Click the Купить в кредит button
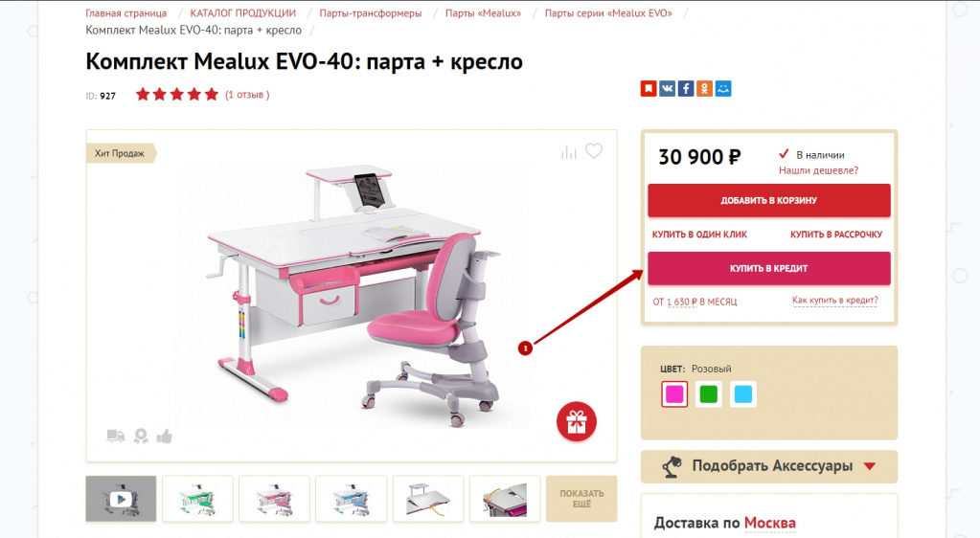The width and height of the screenshot is (980, 538). [768, 268]
